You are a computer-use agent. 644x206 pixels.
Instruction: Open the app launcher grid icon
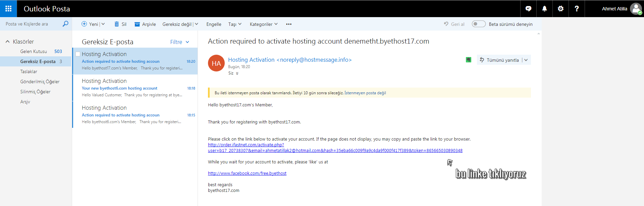8,9
